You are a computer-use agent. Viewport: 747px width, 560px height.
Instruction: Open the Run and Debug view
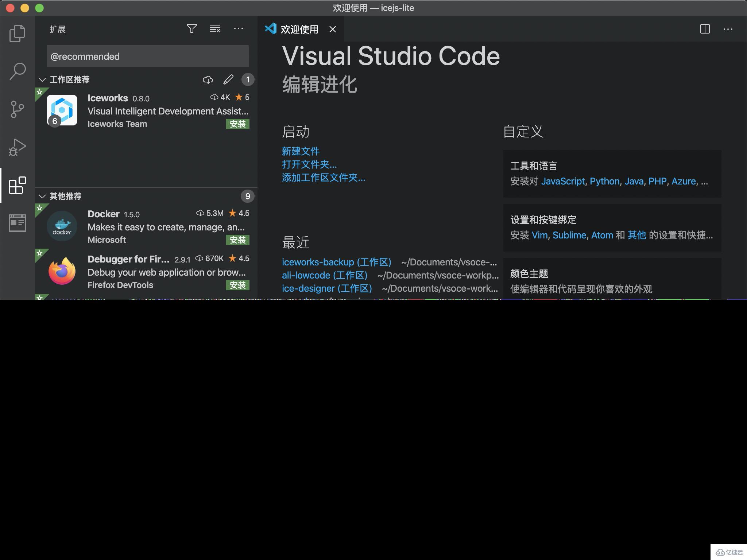tap(17, 147)
